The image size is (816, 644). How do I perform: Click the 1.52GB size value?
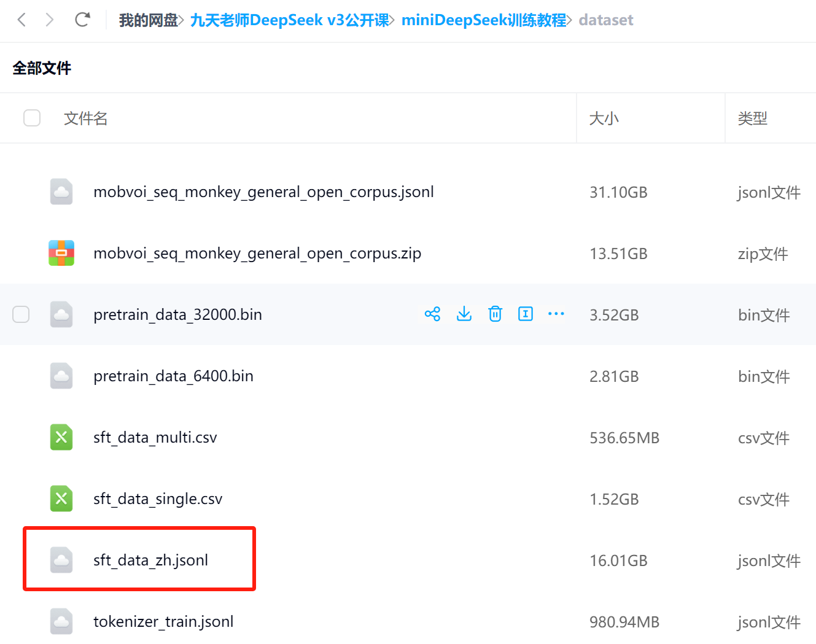[x=614, y=500]
